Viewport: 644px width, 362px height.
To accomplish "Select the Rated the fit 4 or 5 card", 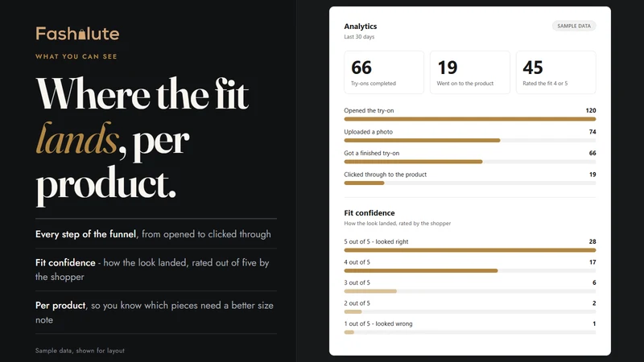I will (x=555, y=72).
